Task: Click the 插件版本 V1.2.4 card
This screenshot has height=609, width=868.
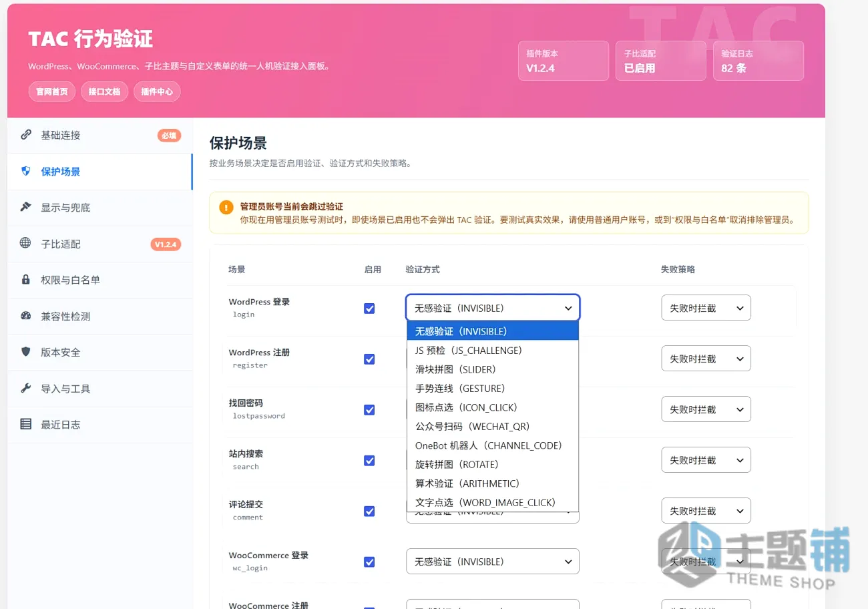Action: 564,61
